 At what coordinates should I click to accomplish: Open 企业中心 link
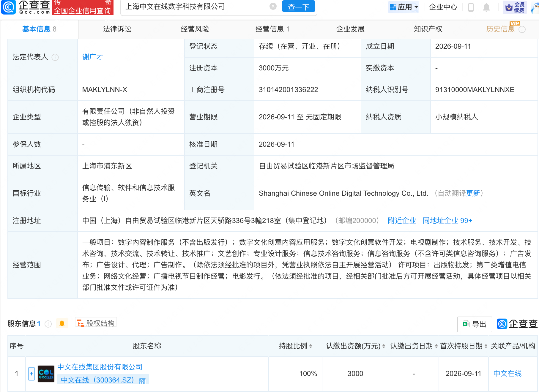(x=443, y=7)
